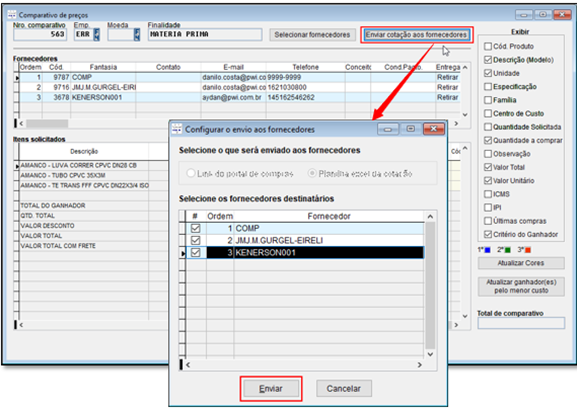Click the Fornecedor column header in dialog
577x409 pixels.
[329, 216]
